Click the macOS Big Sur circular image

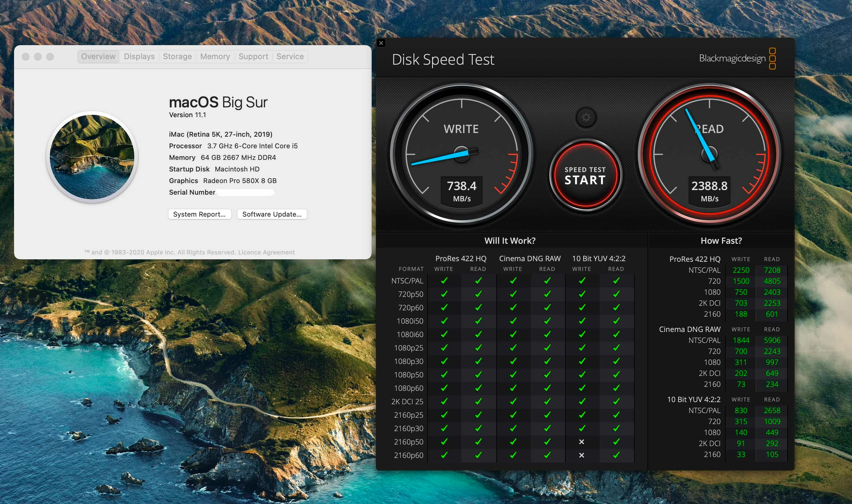pyautogui.click(x=92, y=157)
